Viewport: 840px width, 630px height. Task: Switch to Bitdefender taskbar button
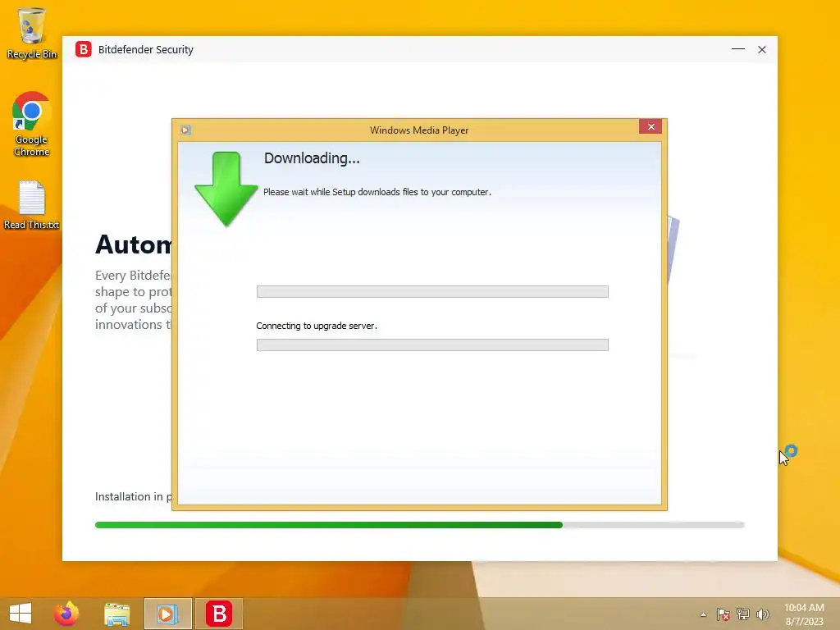click(219, 614)
